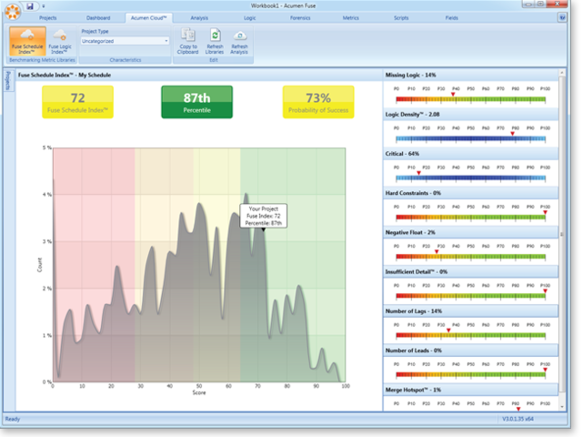Image resolution: width=582 pixels, height=437 pixels.
Task: Click the Score axis label under chart
Action: point(199,392)
